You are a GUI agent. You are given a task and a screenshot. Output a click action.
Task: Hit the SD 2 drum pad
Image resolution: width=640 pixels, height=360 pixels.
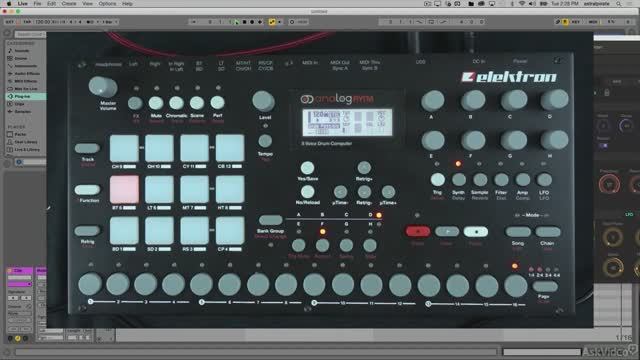tap(159, 231)
